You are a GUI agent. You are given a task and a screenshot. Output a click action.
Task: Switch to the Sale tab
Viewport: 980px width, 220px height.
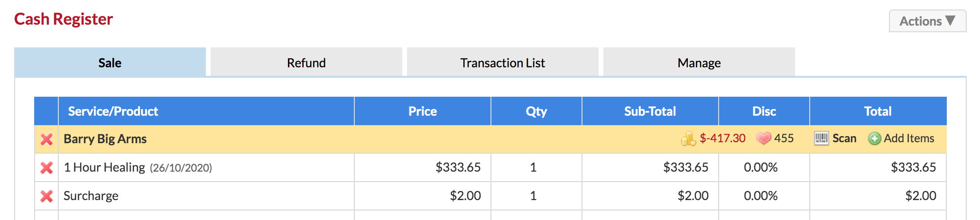click(110, 63)
